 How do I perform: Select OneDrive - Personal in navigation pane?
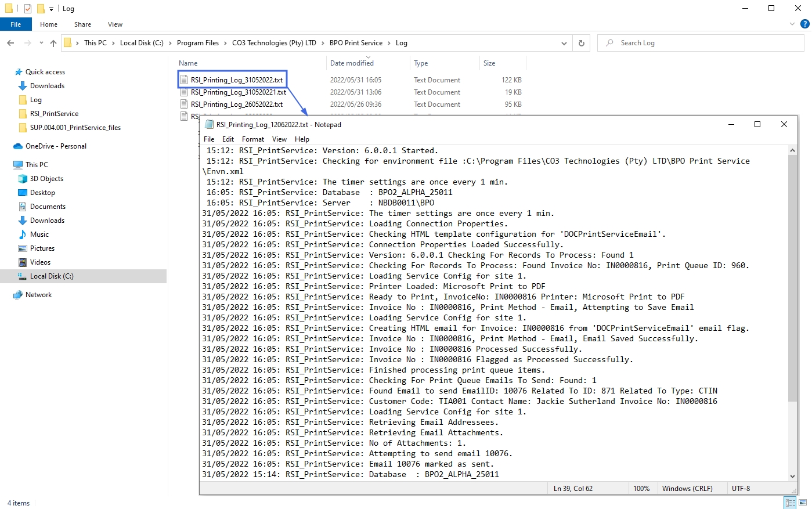point(56,146)
